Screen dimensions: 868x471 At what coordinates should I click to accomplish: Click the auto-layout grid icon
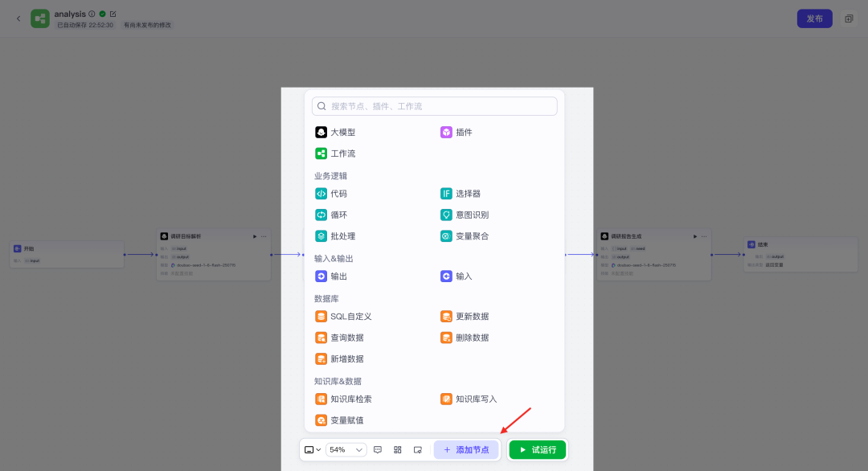(x=398, y=450)
